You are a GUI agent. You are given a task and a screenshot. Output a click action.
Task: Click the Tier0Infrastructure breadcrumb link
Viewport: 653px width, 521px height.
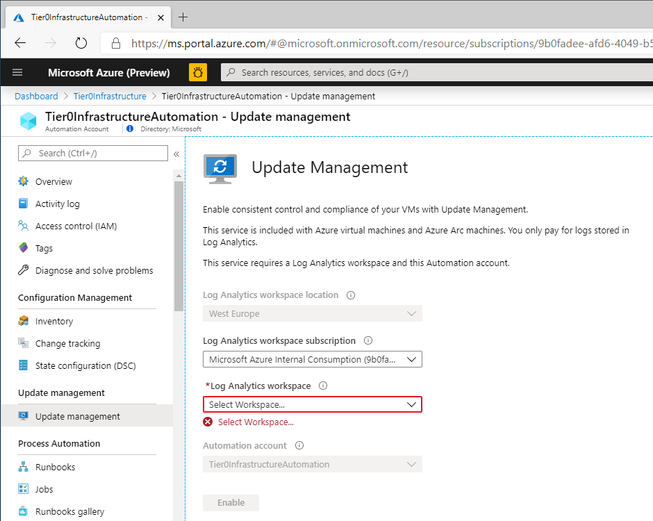point(110,96)
